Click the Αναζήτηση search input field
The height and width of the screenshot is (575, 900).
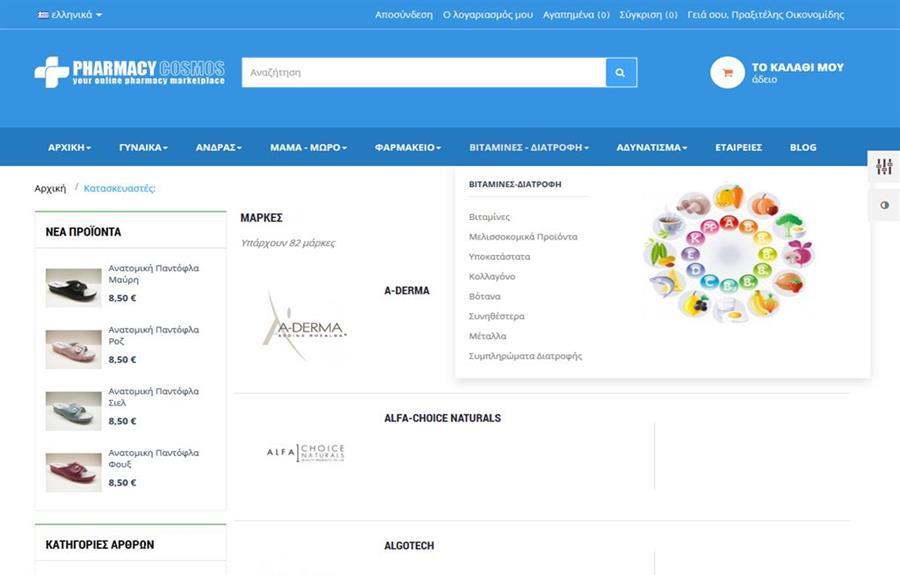click(x=423, y=73)
